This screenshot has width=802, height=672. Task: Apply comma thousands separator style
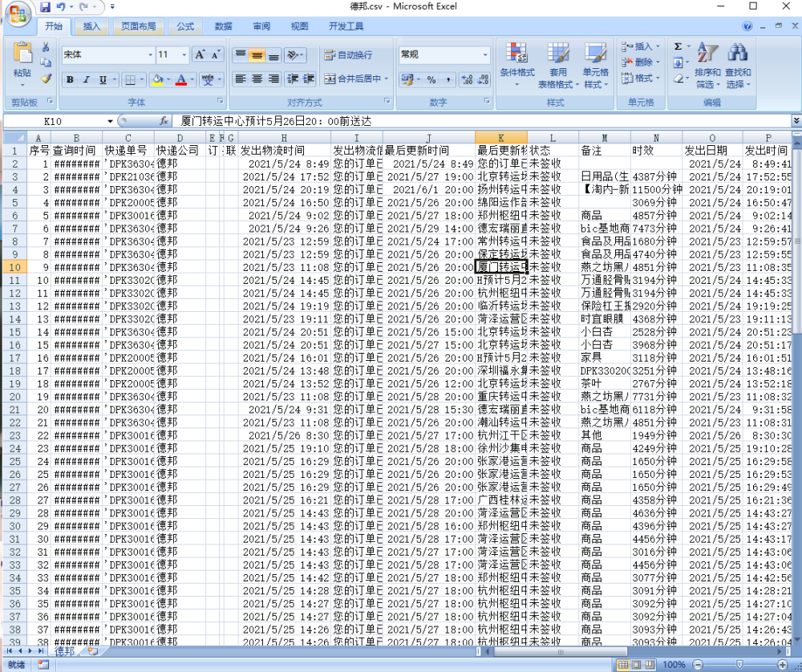pos(448,79)
